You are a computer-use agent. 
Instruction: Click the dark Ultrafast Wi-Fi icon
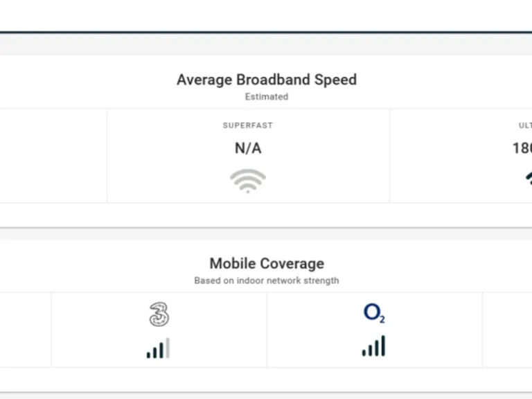(x=528, y=179)
